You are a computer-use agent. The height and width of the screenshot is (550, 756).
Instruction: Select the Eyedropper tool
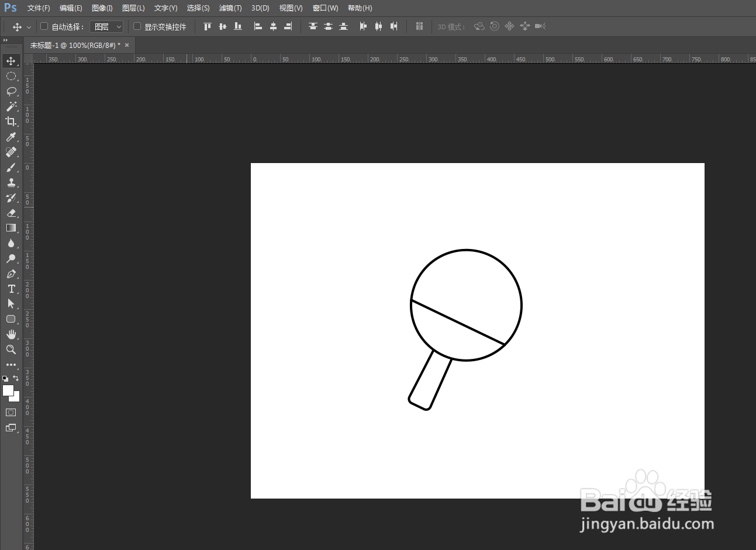tap(11, 137)
